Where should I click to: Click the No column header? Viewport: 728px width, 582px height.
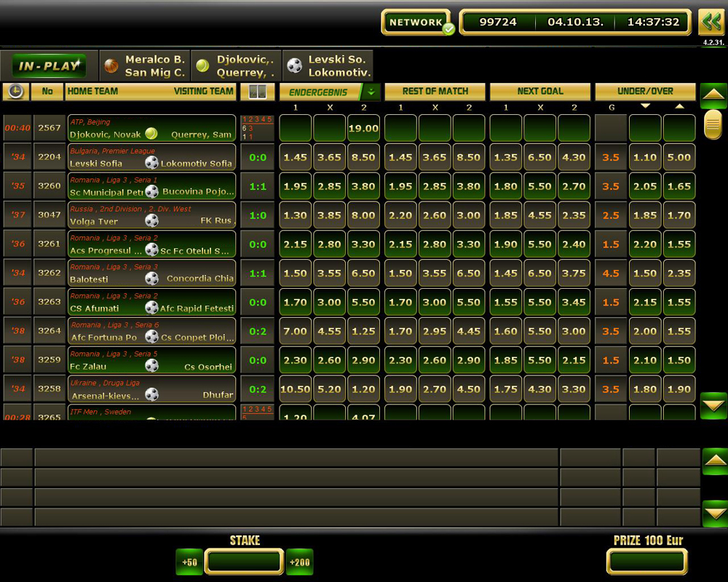[x=47, y=92]
